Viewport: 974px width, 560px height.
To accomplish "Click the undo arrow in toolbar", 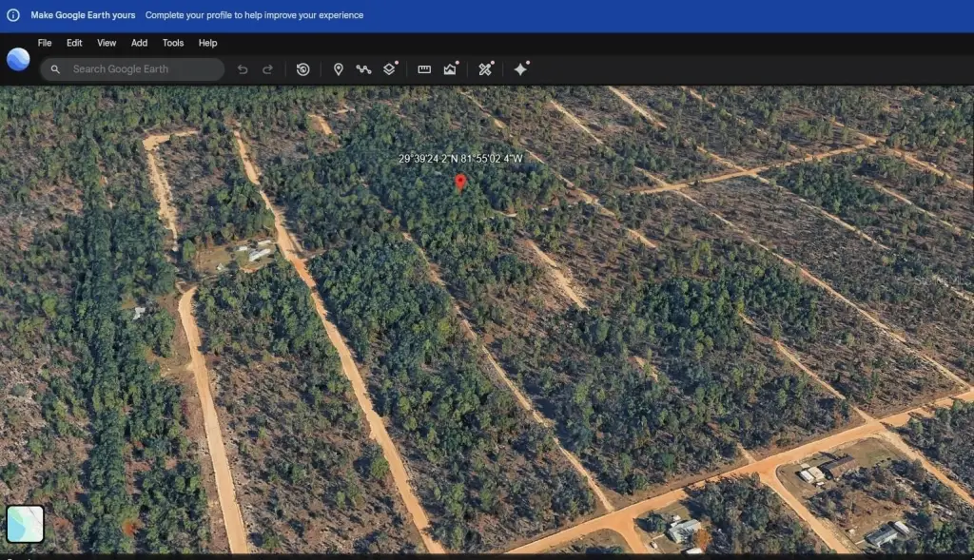I will coord(243,69).
